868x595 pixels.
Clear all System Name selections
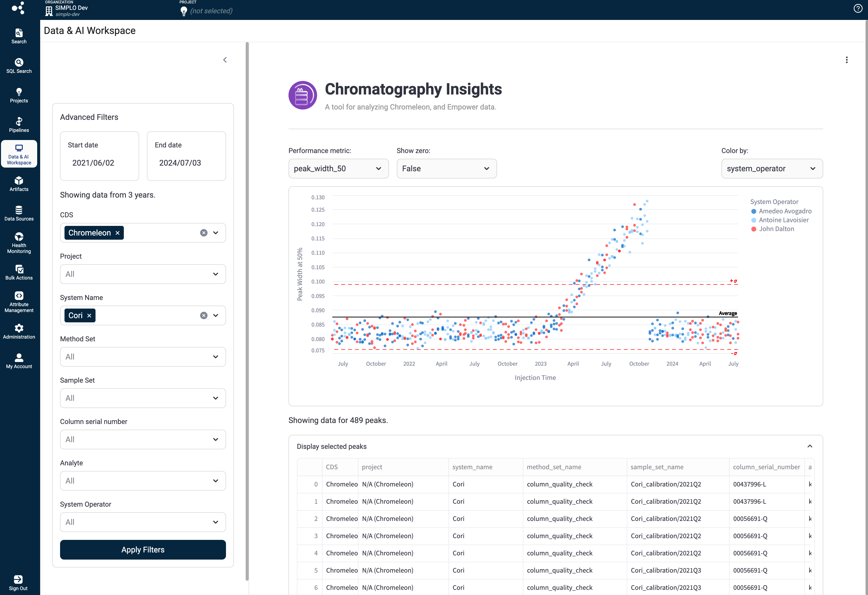click(x=204, y=315)
